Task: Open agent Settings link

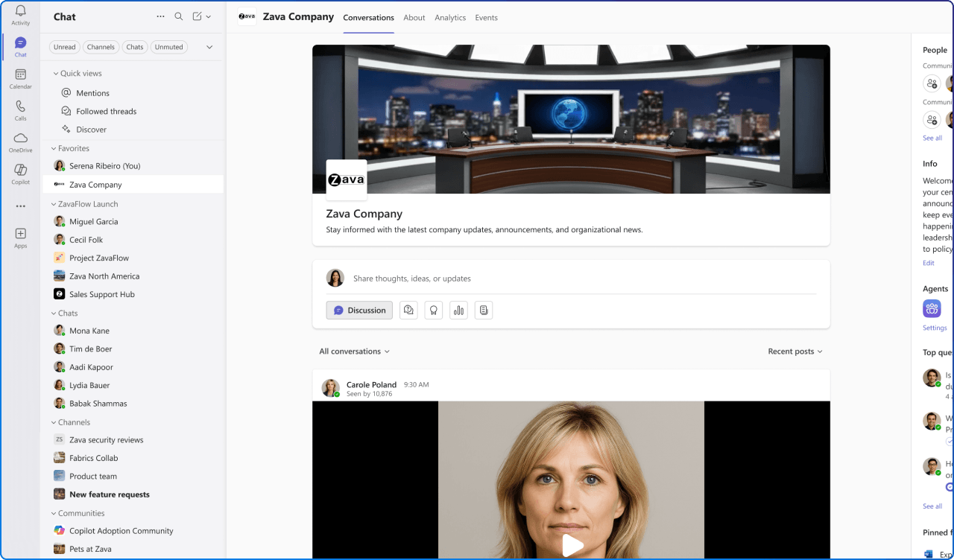Action: pos(935,328)
